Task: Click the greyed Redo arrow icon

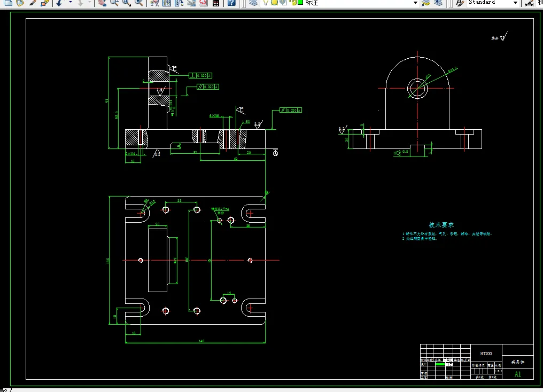Action: tap(80, 3)
